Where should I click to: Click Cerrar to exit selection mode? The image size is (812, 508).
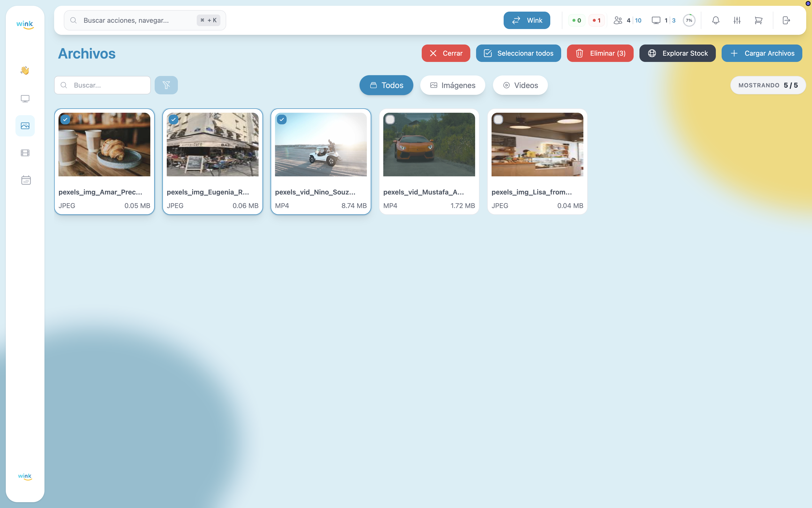pyautogui.click(x=446, y=53)
